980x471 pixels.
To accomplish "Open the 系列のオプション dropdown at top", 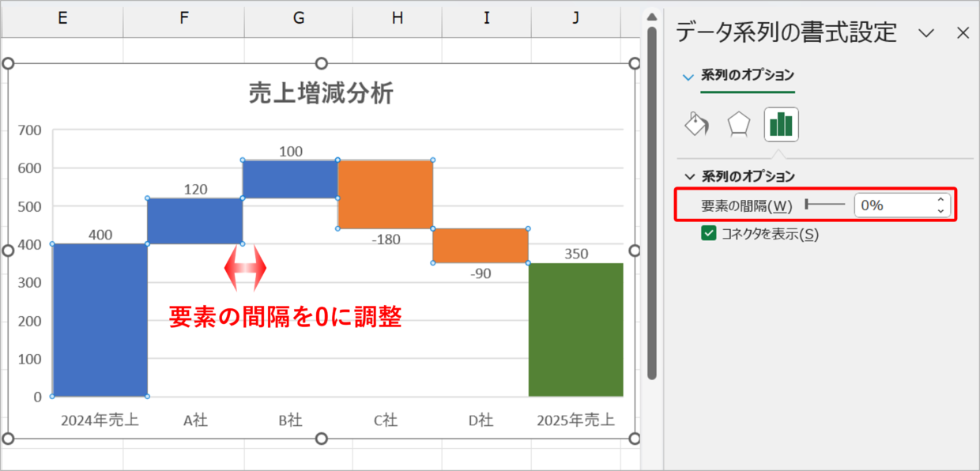I will tap(688, 77).
